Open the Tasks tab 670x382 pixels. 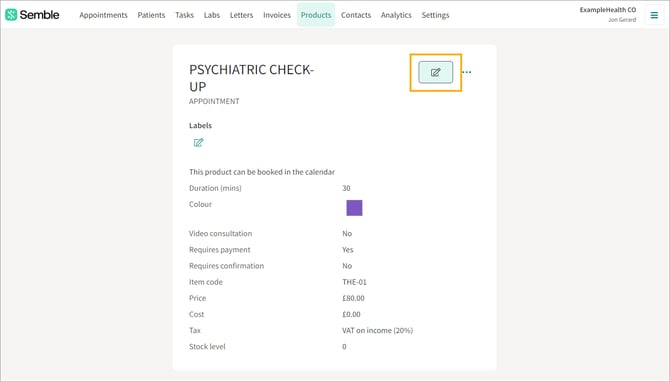185,15
